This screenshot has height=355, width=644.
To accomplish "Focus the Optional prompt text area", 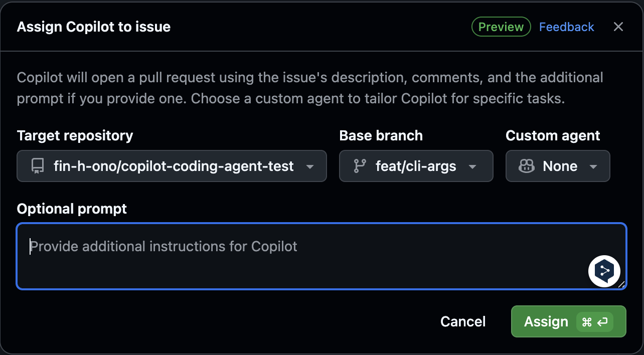I will click(x=301, y=256).
